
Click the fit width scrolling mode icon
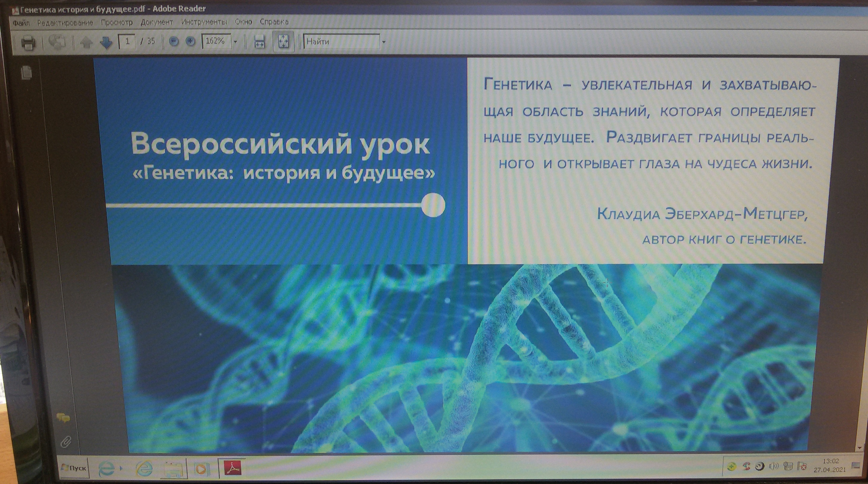click(259, 42)
